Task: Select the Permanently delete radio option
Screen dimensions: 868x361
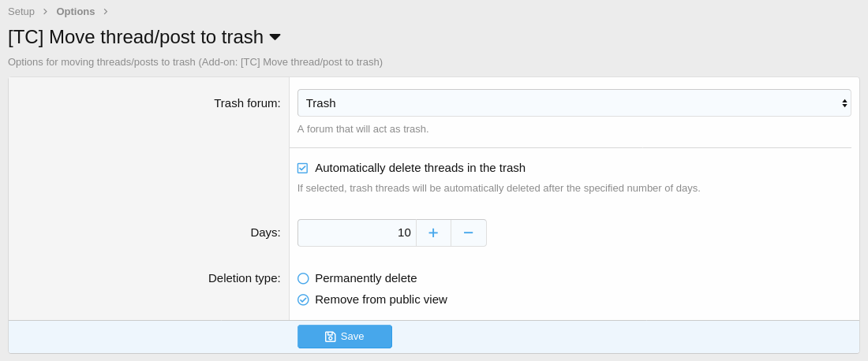Action: pyautogui.click(x=303, y=278)
